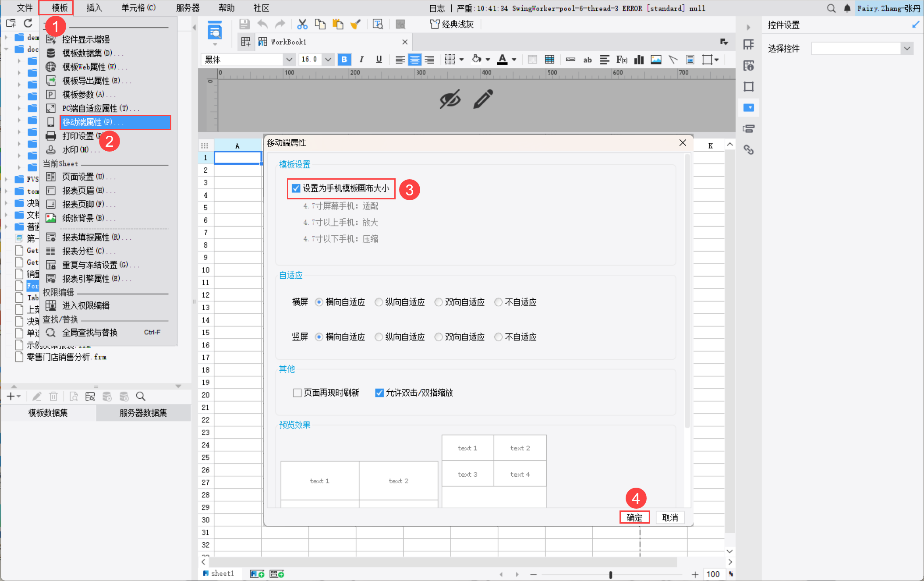Click the Cut scissors icon
924x581 pixels.
click(302, 24)
